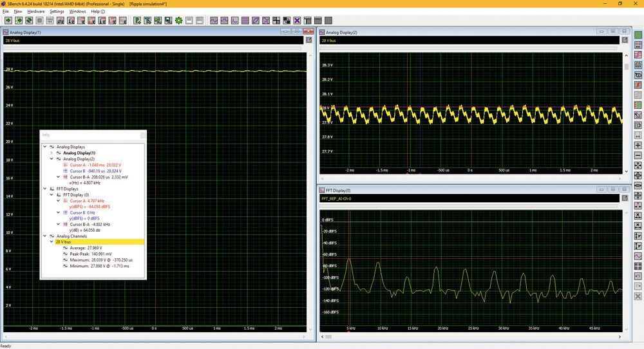The image size is (644, 349).
Task: Click the four-pane tile windows icon
Action: pyautogui.click(x=276, y=21)
